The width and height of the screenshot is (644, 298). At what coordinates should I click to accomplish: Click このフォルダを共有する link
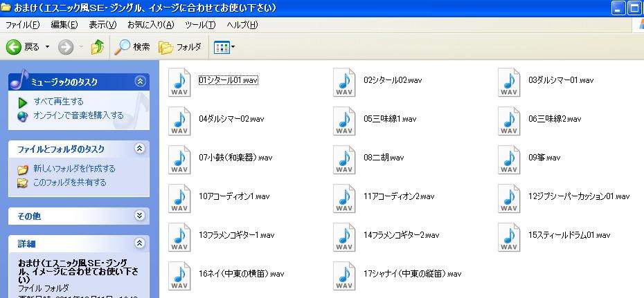coord(70,183)
